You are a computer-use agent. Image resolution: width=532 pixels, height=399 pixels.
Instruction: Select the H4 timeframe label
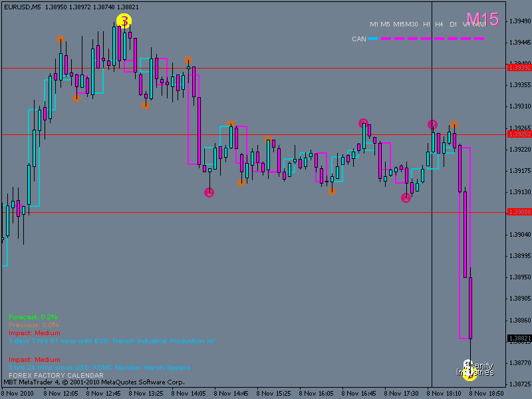click(x=439, y=25)
